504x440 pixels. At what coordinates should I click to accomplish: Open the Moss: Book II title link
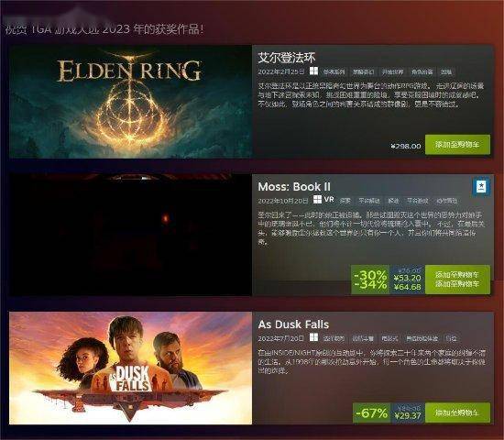[294, 187]
